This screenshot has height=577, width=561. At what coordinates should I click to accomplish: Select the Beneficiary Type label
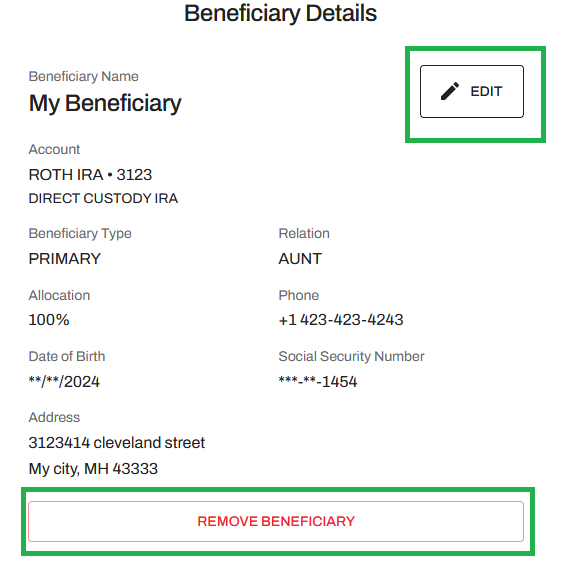point(80,234)
